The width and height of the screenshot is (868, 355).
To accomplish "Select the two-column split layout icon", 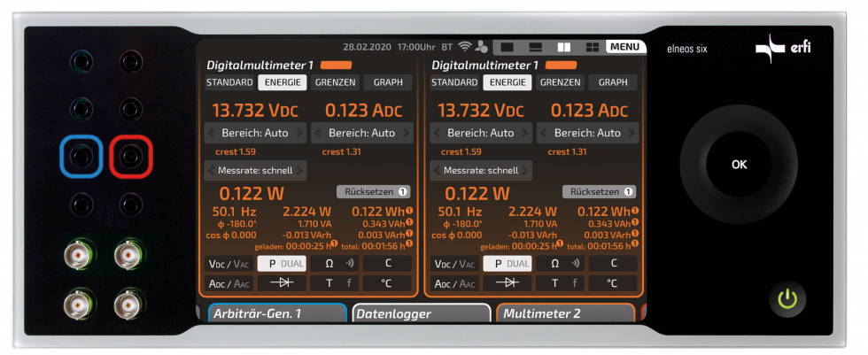I will point(564,47).
